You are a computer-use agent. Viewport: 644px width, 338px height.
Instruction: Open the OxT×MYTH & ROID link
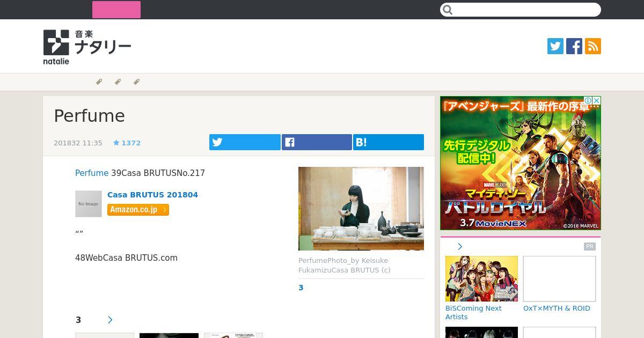click(x=557, y=308)
